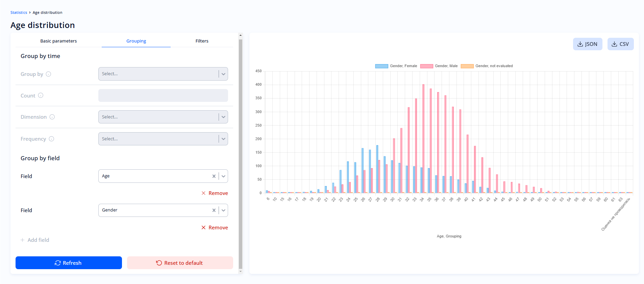Switch to the Basic parameters tab
Image resolution: width=644 pixels, height=284 pixels.
(x=58, y=41)
